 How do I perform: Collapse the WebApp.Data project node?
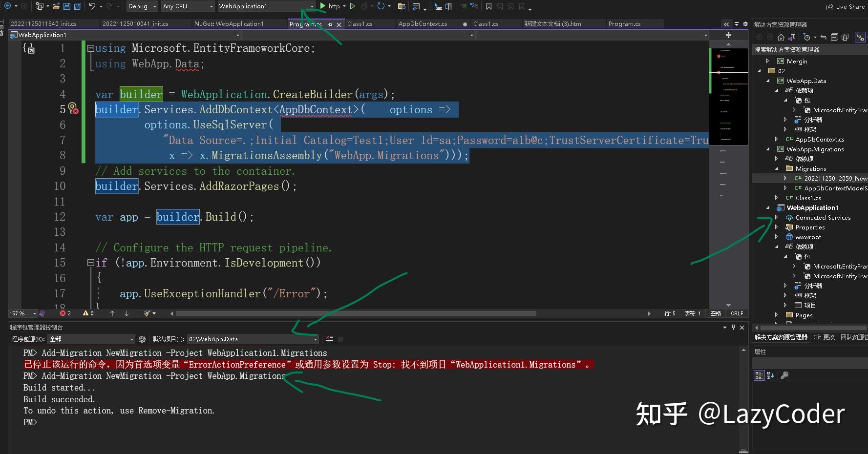[768, 81]
